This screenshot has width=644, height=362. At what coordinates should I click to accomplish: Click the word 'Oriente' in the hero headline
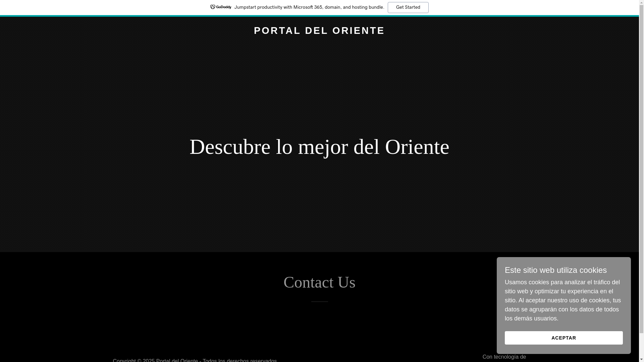click(417, 147)
